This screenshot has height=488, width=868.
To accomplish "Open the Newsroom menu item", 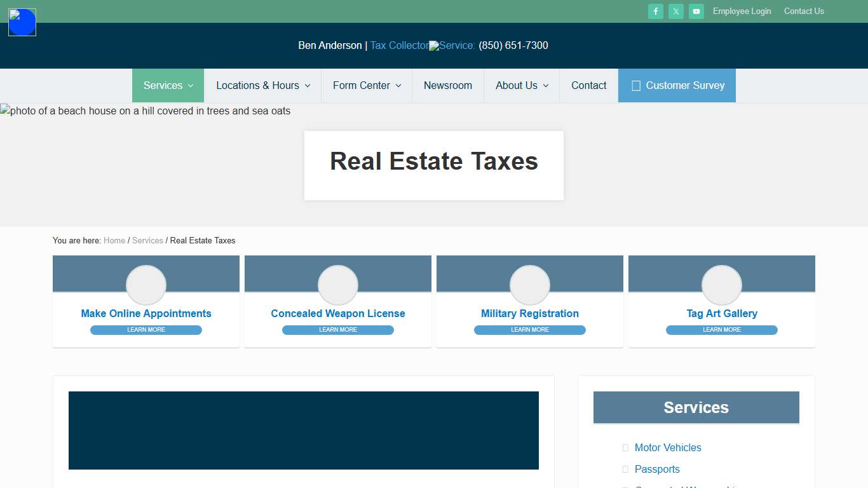I will click(447, 85).
